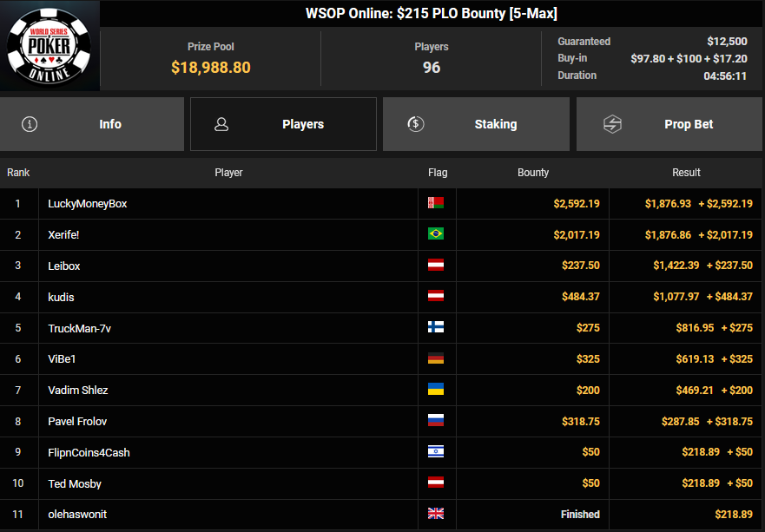Select player name Vadim Shlez
The height and width of the screenshot is (532, 765).
click(78, 390)
